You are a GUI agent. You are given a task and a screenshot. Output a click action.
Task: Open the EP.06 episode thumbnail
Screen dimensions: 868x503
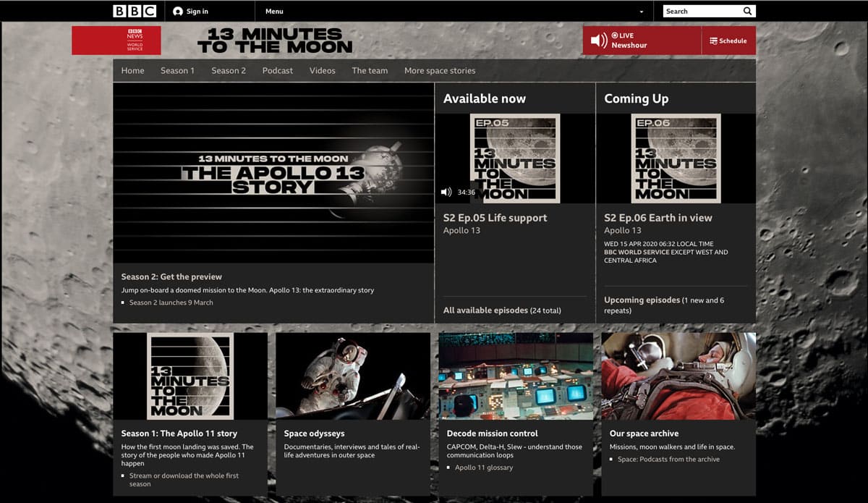(676, 158)
